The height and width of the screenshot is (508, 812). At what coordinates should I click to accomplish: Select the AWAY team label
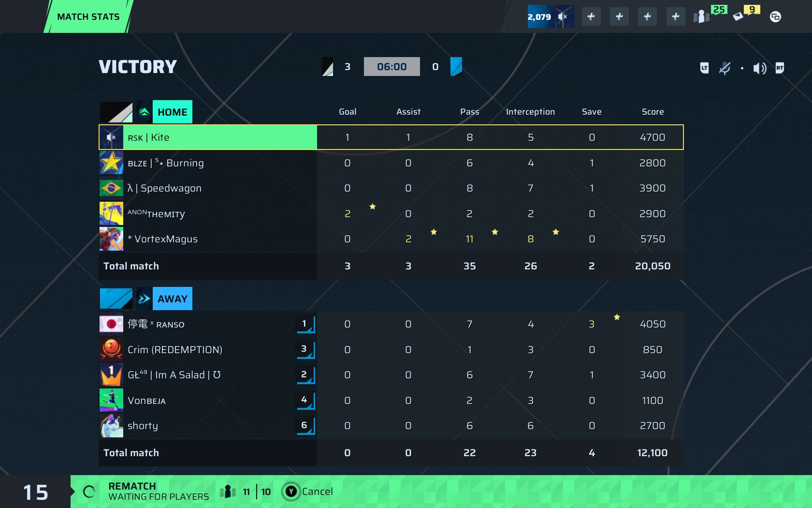(x=173, y=299)
